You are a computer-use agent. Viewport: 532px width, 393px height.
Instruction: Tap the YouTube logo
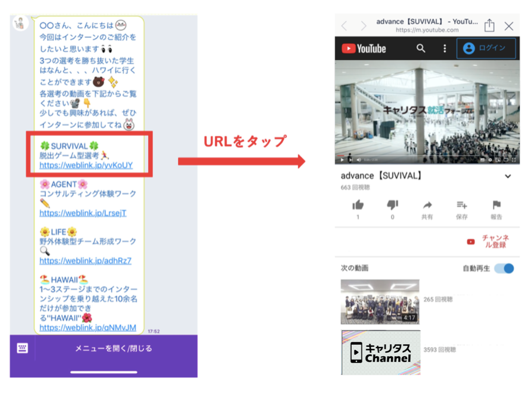click(364, 48)
